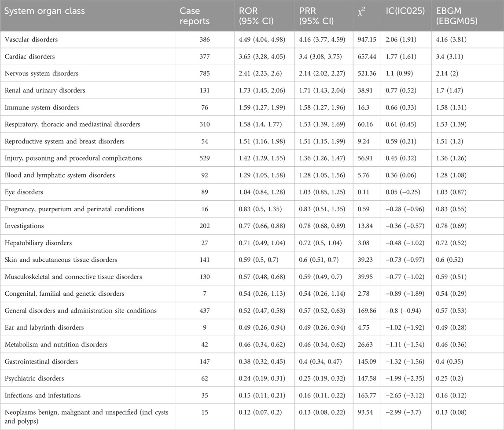The image size is (504, 430).
Task: Click EBGM cell '1.28 (1.08)'
Action: point(451,176)
